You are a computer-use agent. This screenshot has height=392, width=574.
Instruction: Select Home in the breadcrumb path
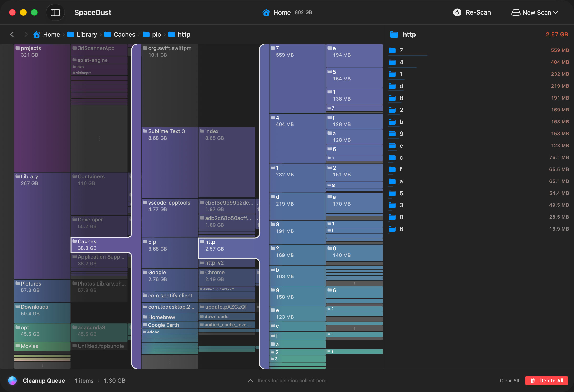click(47, 34)
